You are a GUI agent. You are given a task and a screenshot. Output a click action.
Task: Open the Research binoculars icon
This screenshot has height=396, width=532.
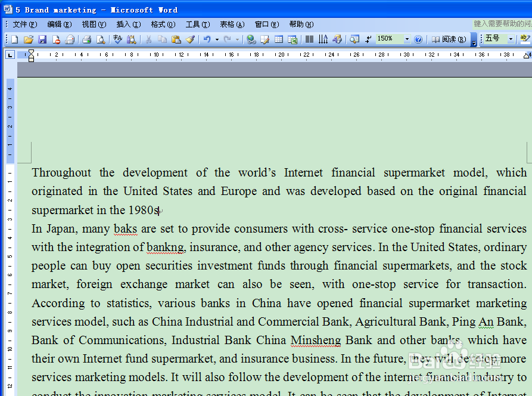pos(131,39)
